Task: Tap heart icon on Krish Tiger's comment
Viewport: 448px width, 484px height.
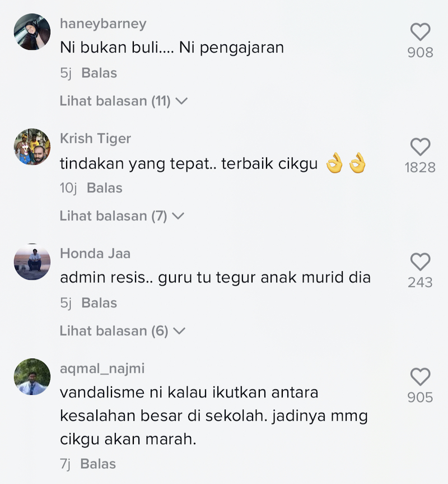Action: pyautogui.click(x=420, y=147)
